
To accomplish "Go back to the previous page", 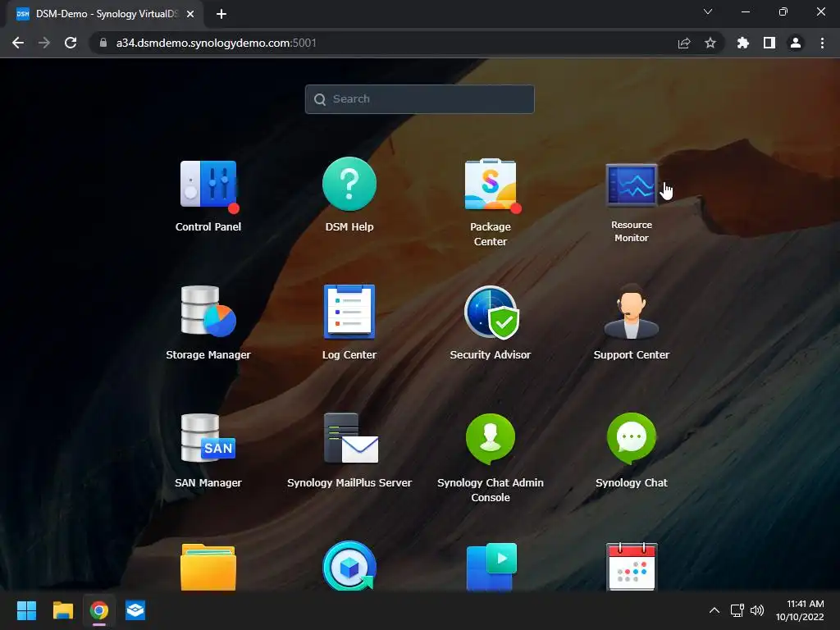I will tap(18, 43).
